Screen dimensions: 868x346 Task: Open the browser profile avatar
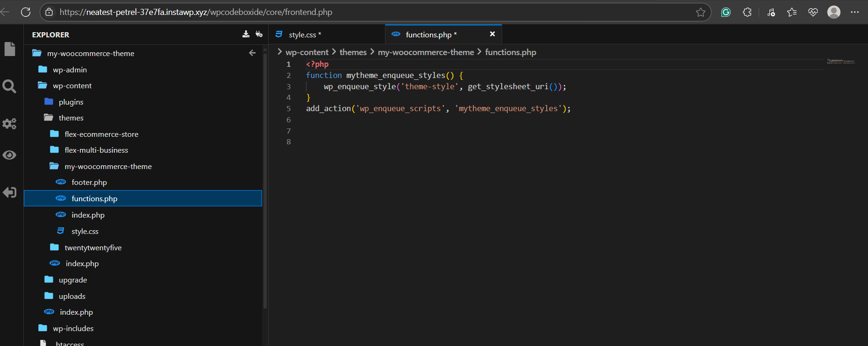834,12
